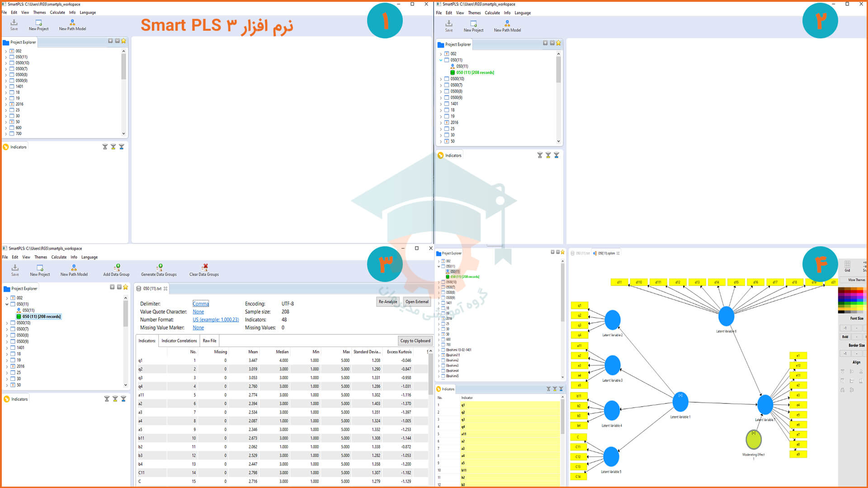Open the Comma delimiter dropdown
The height and width of the screenshot is (488, 868).
tap(200, 303)
